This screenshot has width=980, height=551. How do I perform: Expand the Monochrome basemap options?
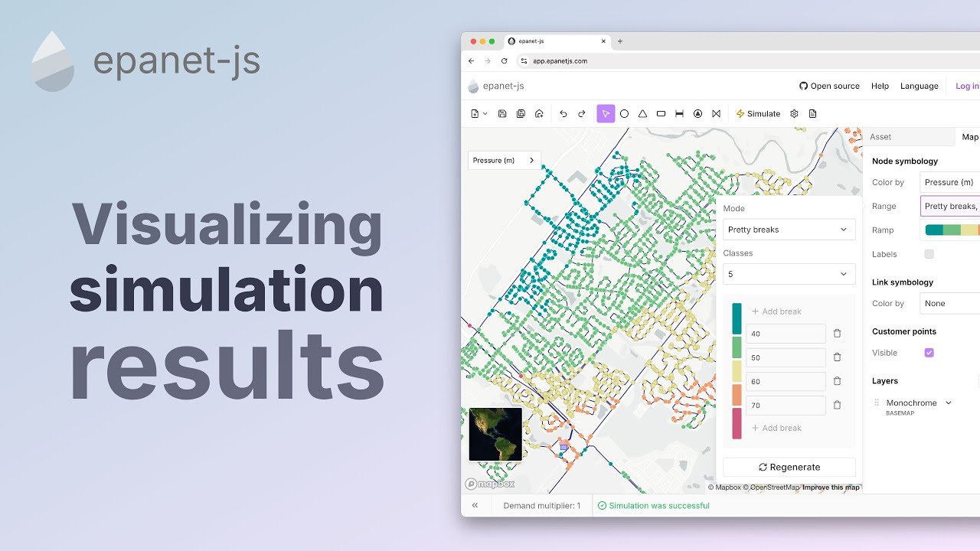pyautogui.click(x=948, y=403)
